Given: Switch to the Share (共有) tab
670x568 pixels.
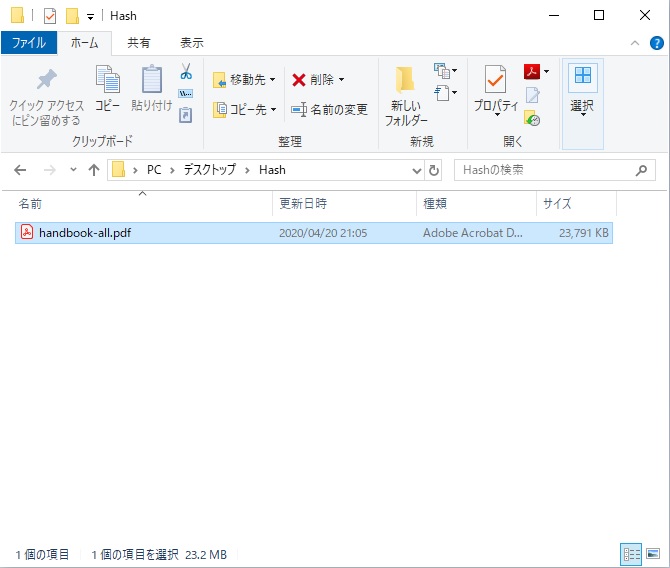Looking at the screenshot, I should point(139,43).
